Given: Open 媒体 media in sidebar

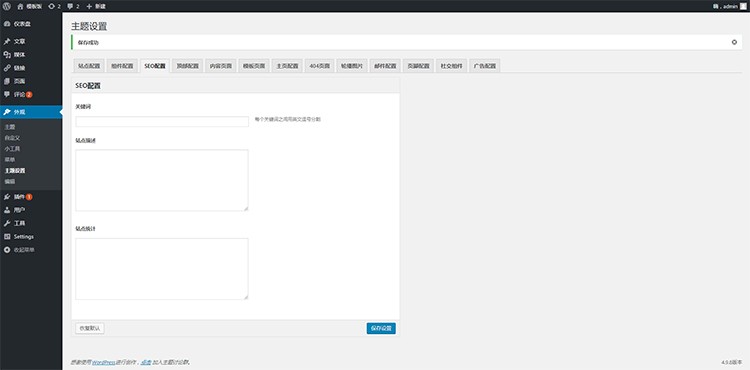Looking at the screenshot, I should 31,54.
